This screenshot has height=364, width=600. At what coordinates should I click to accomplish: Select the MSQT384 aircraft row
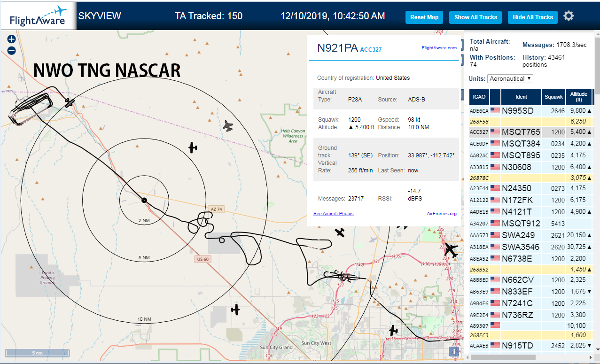coord(531,144)
